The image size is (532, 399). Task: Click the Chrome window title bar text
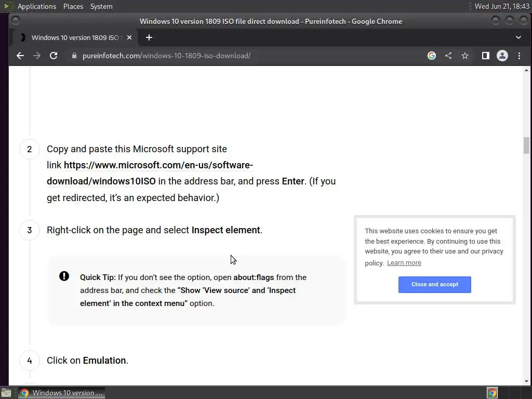click(x=271, y=21)
